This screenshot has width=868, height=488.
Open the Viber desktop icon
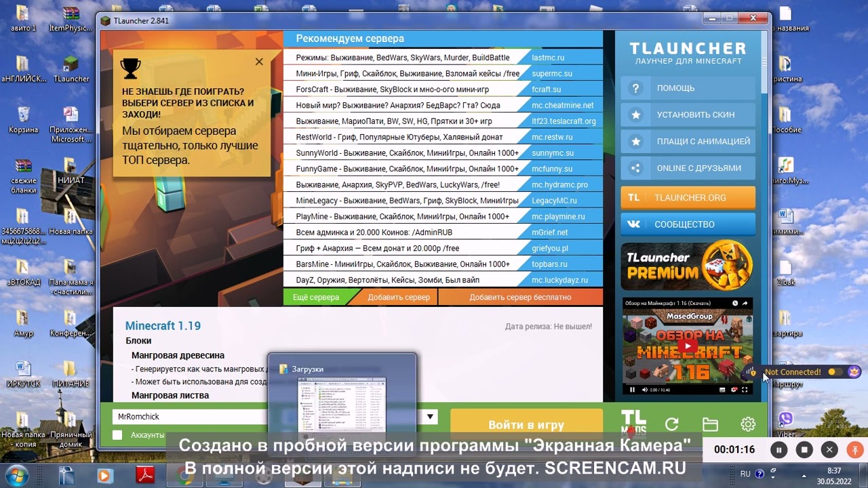click(x=786, y=425)
